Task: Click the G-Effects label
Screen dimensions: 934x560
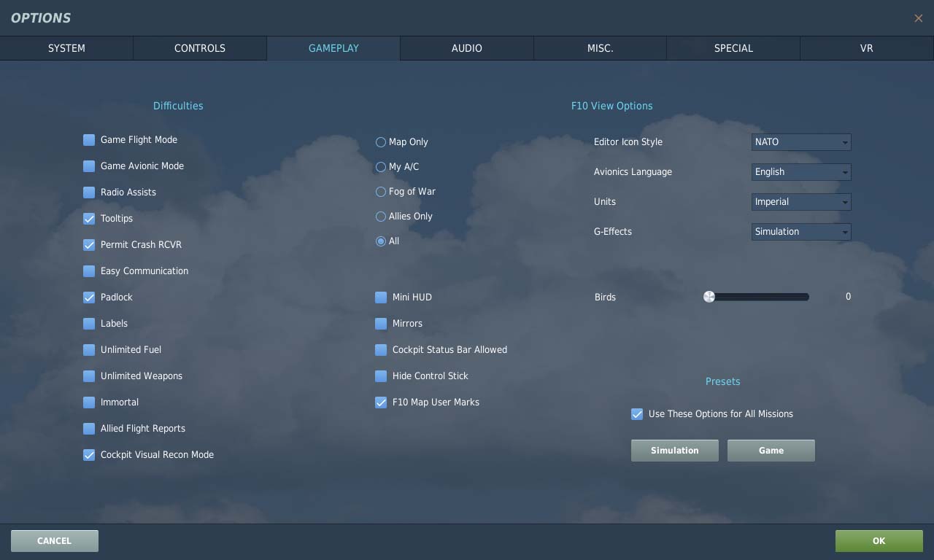Action: pos(613,232)
